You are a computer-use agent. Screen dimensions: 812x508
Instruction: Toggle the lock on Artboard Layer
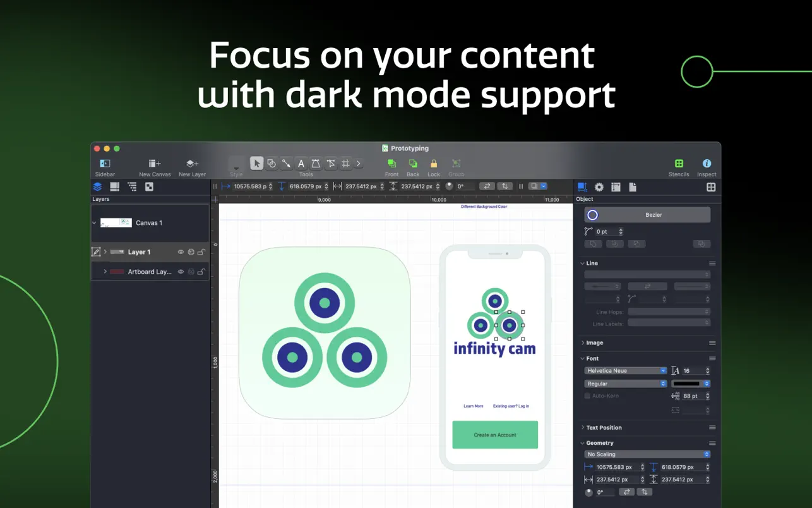(201, 272)
